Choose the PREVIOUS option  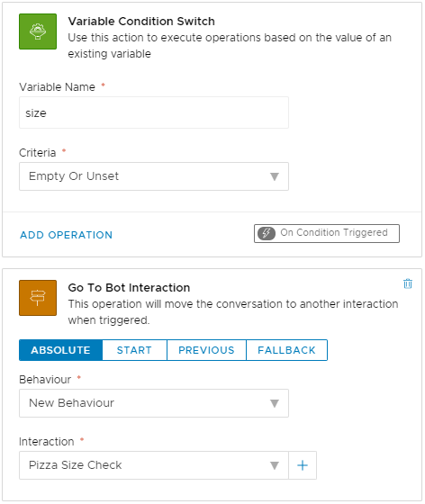tap(206, 350)
